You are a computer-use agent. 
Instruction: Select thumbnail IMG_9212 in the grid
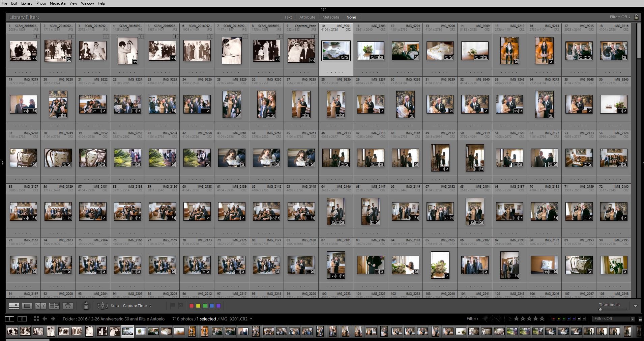509,51
